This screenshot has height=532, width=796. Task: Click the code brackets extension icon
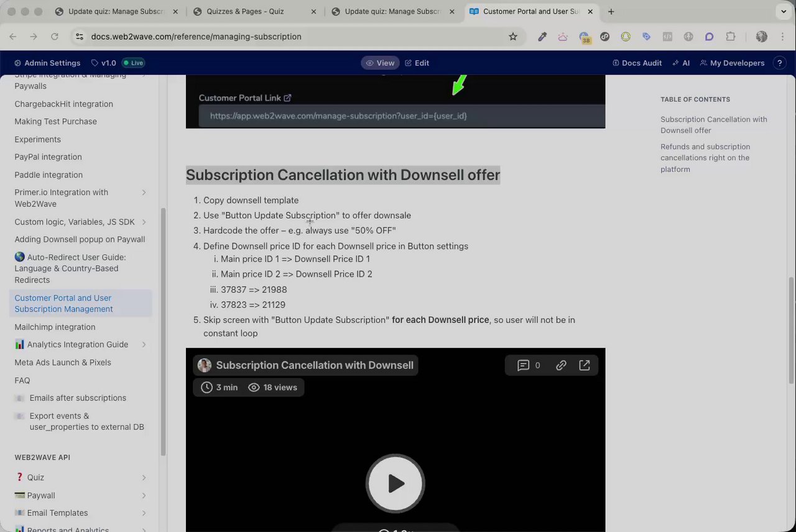click(x=667, y=37)
